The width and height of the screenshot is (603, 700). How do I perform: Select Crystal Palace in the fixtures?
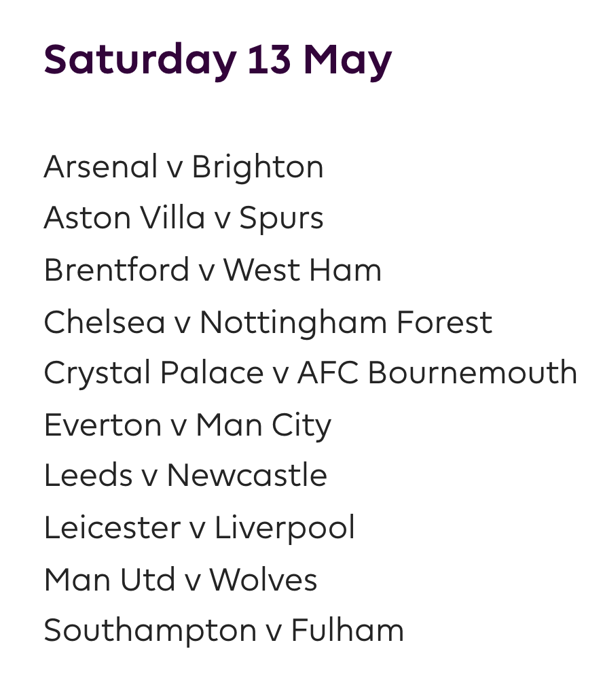(x=153, y=373)
